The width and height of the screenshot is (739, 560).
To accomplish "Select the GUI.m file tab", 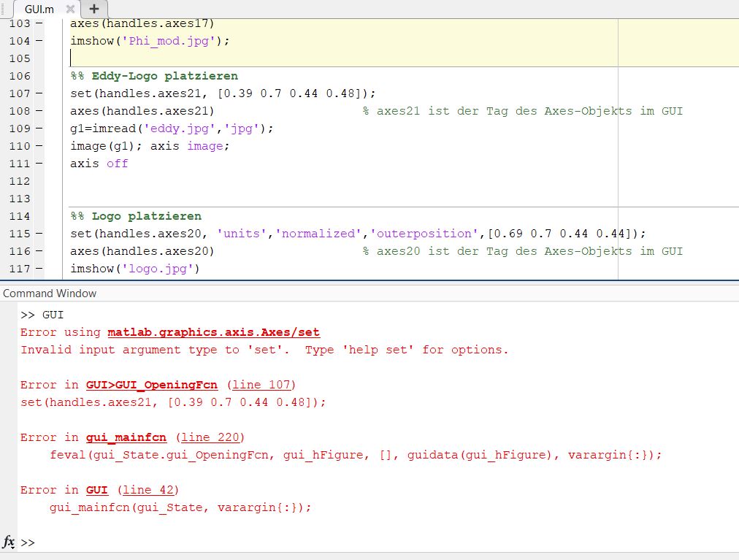I will coord(37,9).
